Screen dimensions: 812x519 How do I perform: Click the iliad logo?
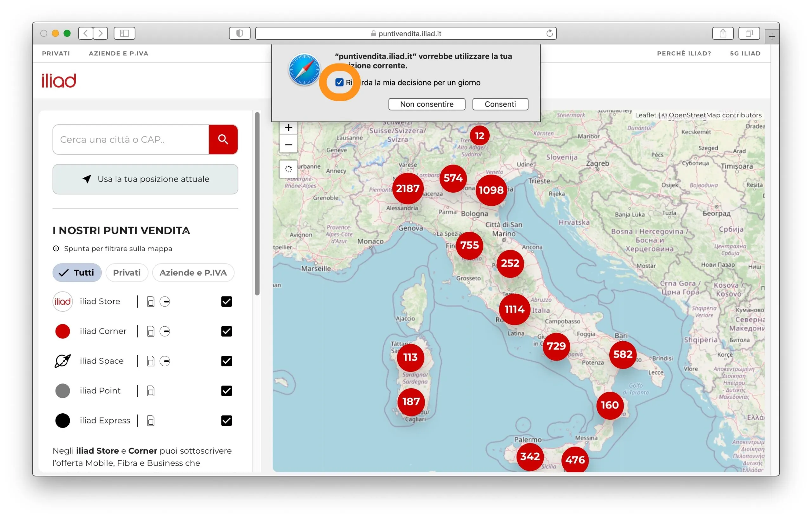click(59, 80)
